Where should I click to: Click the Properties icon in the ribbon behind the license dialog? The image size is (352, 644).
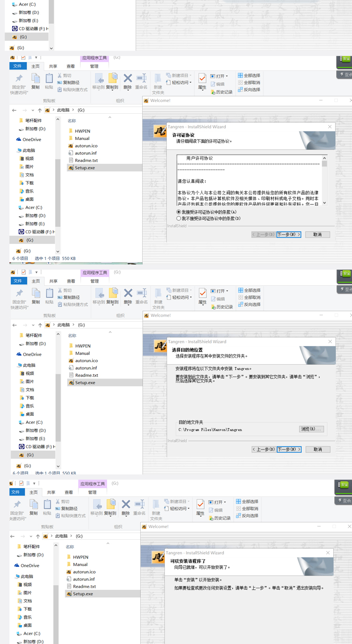(x=202, y=80)
